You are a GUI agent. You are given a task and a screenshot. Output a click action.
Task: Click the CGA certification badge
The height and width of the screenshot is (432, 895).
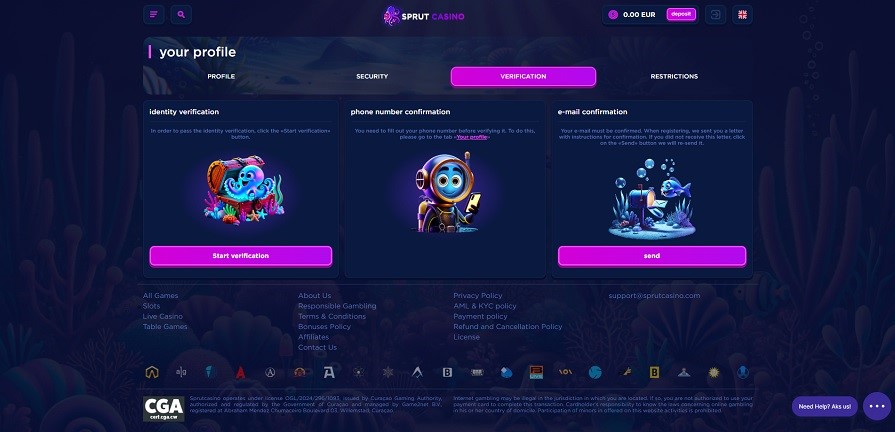163,409
